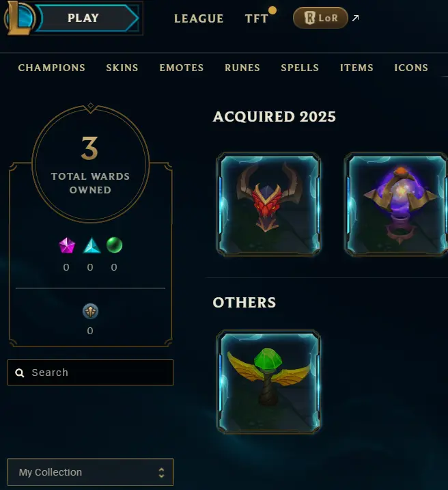Launch Legends of Runeterra via LoR button

pyautogui.click(x=320, y=18)
